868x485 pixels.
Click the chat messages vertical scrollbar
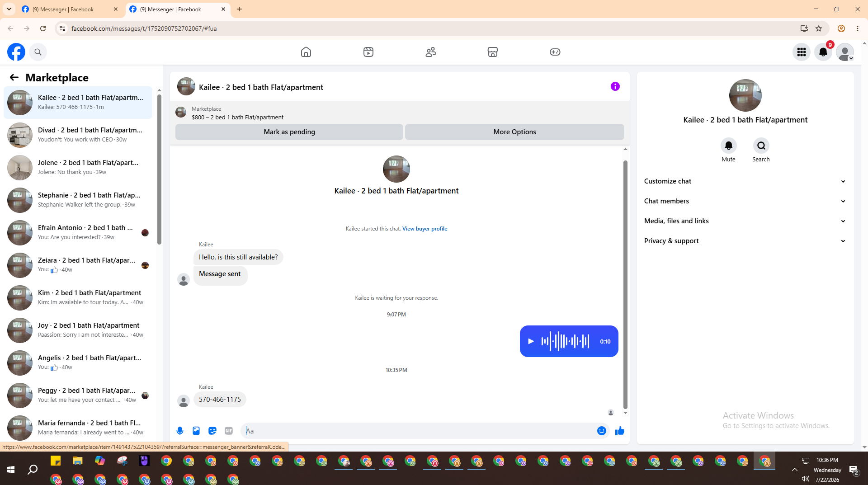625,285
